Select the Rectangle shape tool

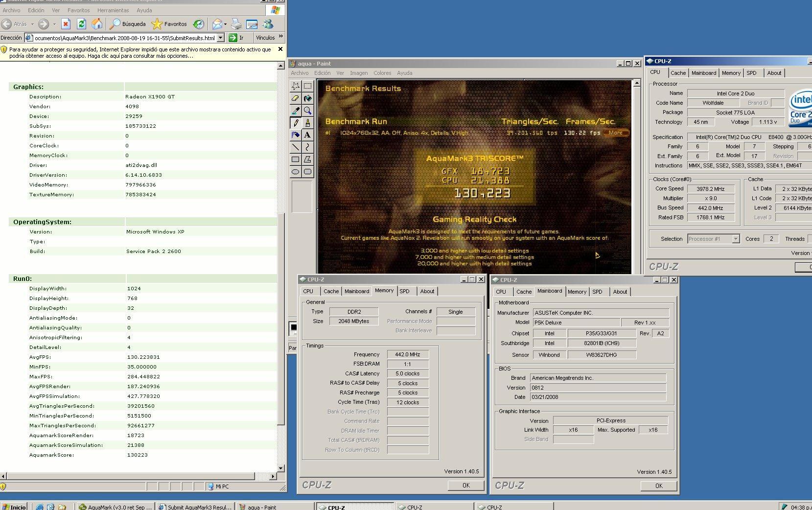click(x=296, y=159)
